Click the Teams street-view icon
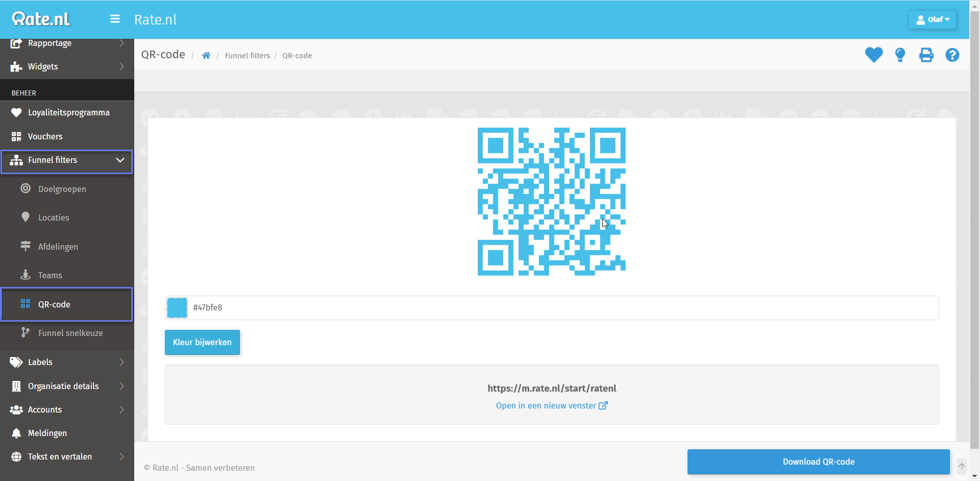This screenshot has height=481, width=980. point(26,275)
